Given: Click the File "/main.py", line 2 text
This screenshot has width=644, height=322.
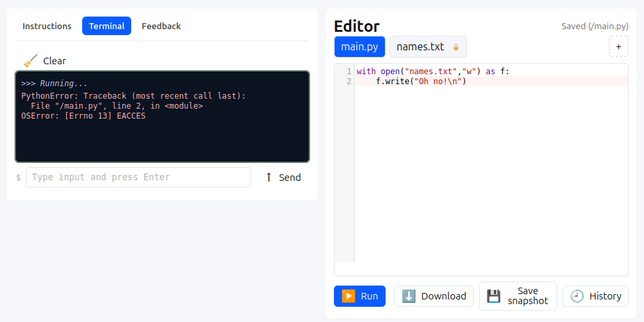Looking at the screenshot, I should (117, 106).
